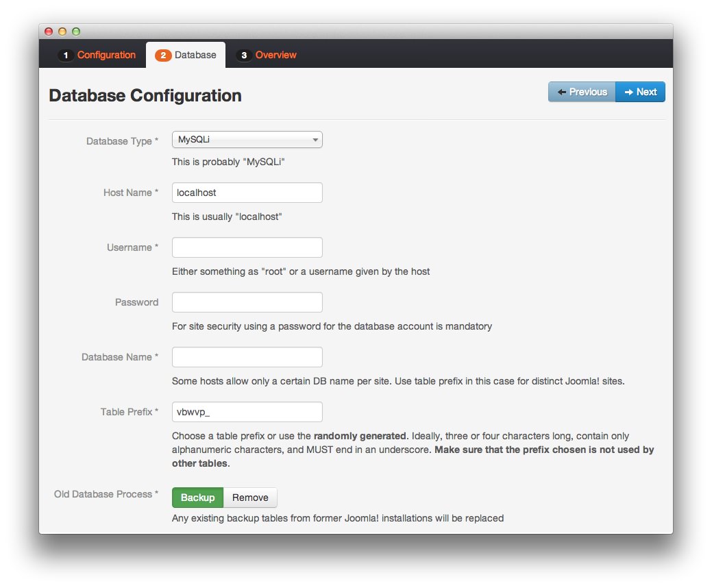Click the step 3 circle badge icon
Viewport: 712px width, 588px height.
point(244,55)
